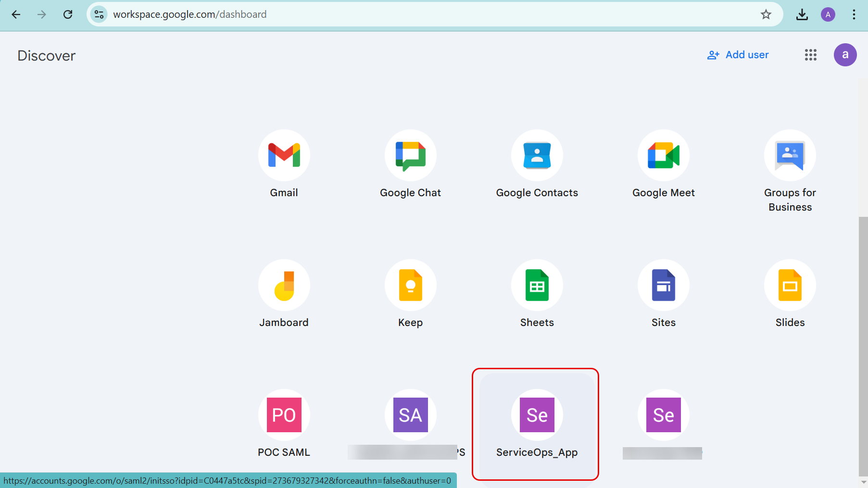The height and width of the screenshot is (488, 868).
Task: Open the POC SAML app
Action: tap(284, 415)
